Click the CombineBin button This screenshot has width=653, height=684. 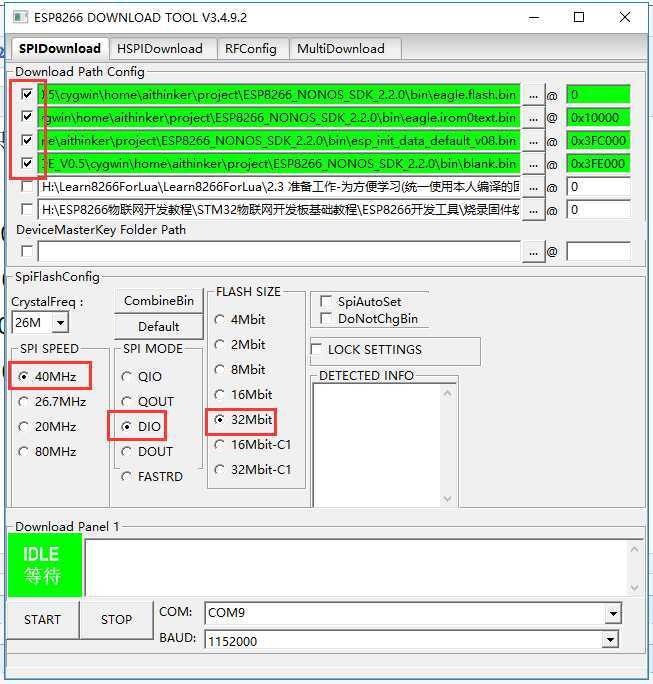pyautogui.click(x=159, y=301)
